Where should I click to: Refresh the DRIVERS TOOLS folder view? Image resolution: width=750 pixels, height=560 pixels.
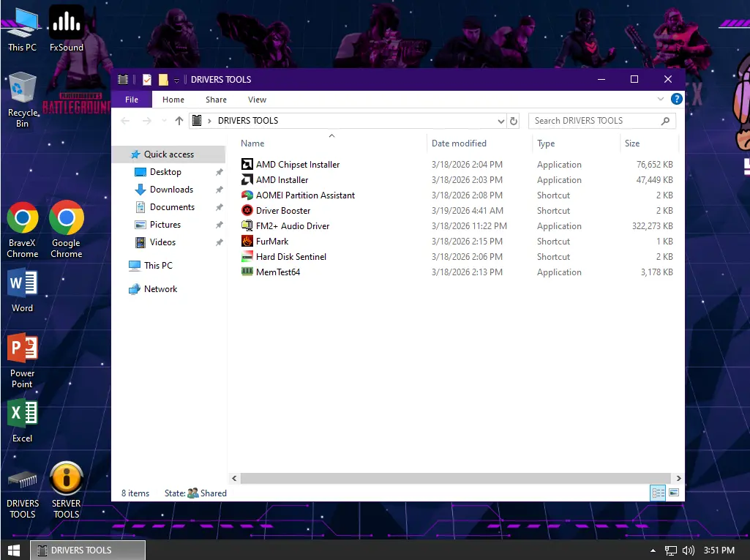[513, 121]
